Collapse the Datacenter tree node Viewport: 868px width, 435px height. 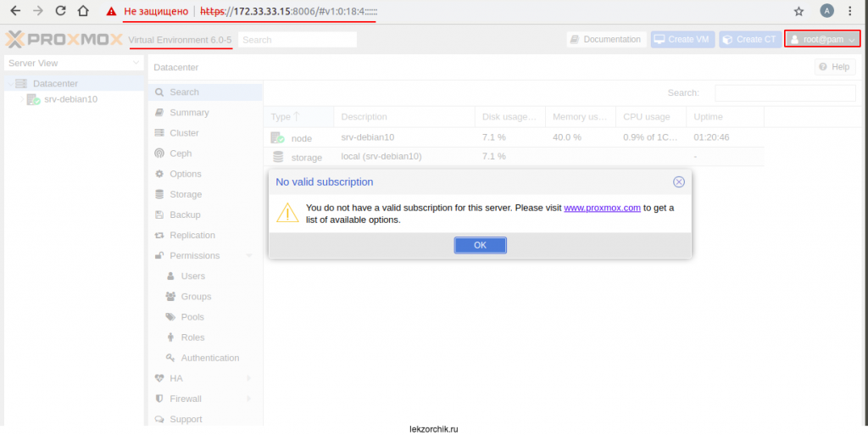(10, 84)
